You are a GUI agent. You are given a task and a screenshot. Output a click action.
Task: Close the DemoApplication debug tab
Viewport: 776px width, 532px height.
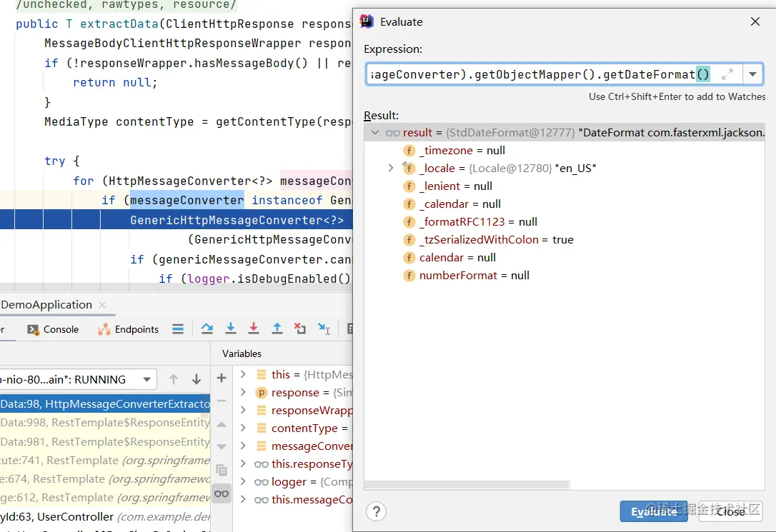click(x=102, y=305)
